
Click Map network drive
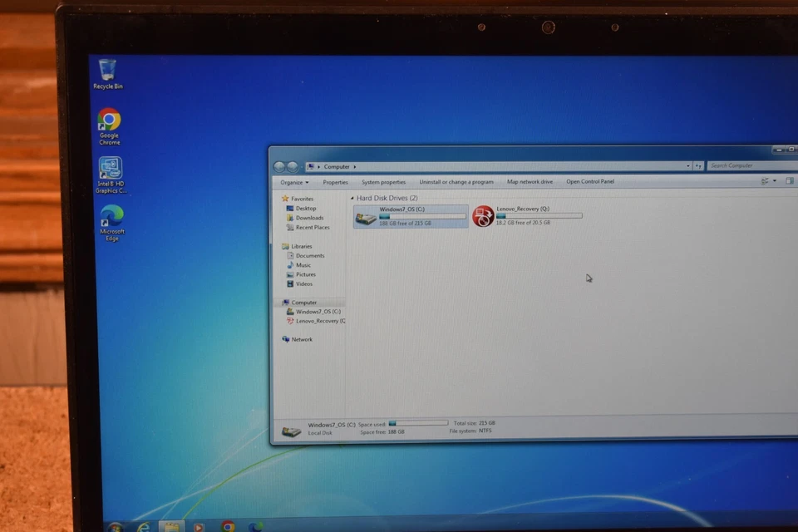530,182
